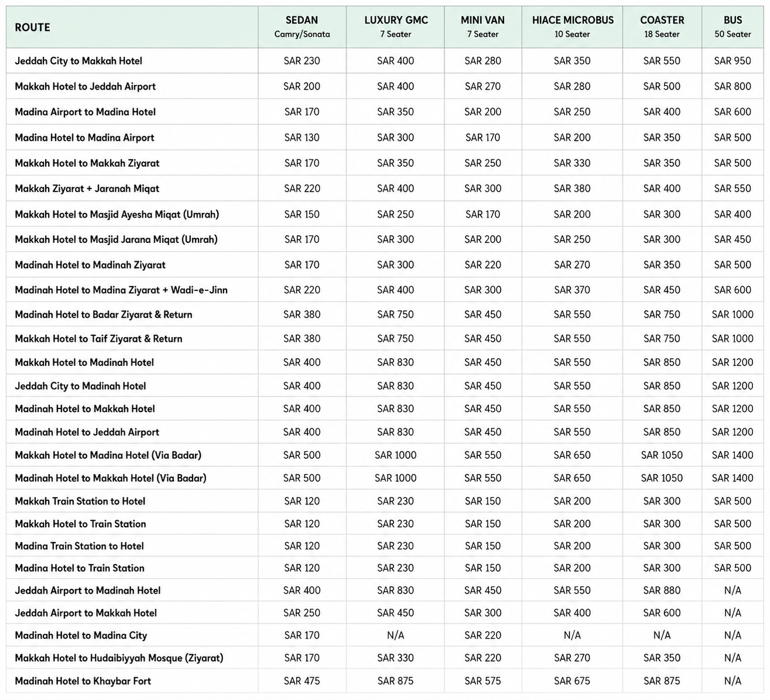770x700 pixels.
Task: Click the BUS 50 Seater header
Action: point(733,27)
